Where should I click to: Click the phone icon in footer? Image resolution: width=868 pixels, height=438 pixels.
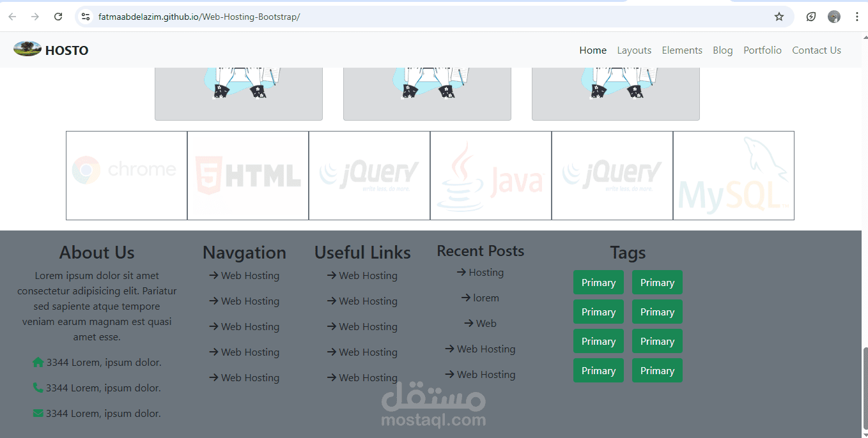(38, 388)
